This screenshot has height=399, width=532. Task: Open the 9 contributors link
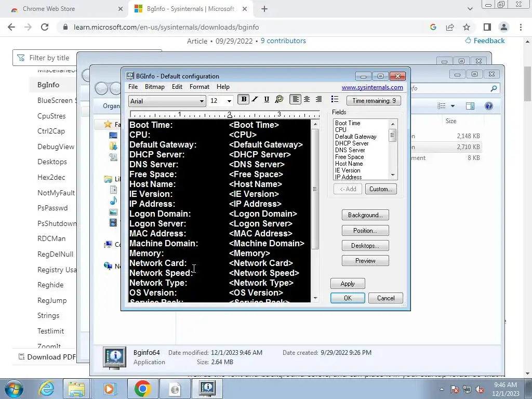point(283,41)
